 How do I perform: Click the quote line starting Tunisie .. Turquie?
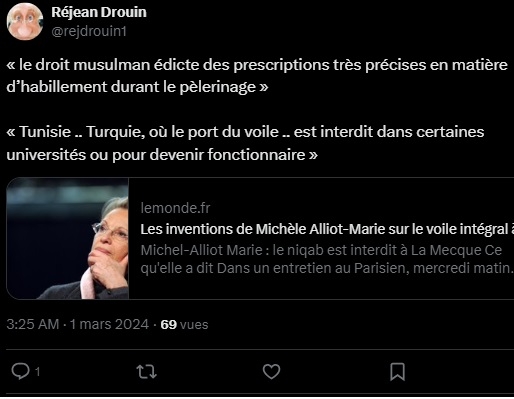245,132
